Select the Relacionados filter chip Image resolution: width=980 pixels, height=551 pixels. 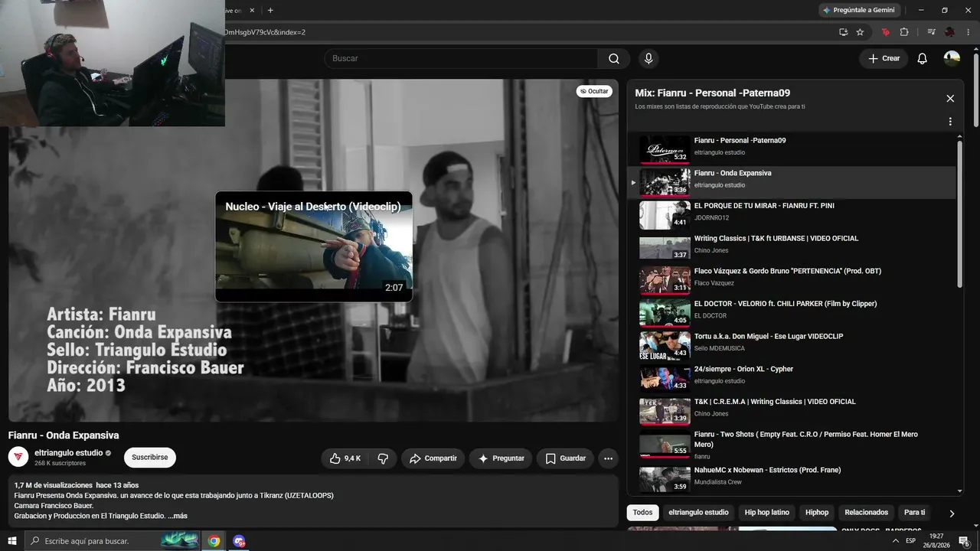(x=867, y=513)
